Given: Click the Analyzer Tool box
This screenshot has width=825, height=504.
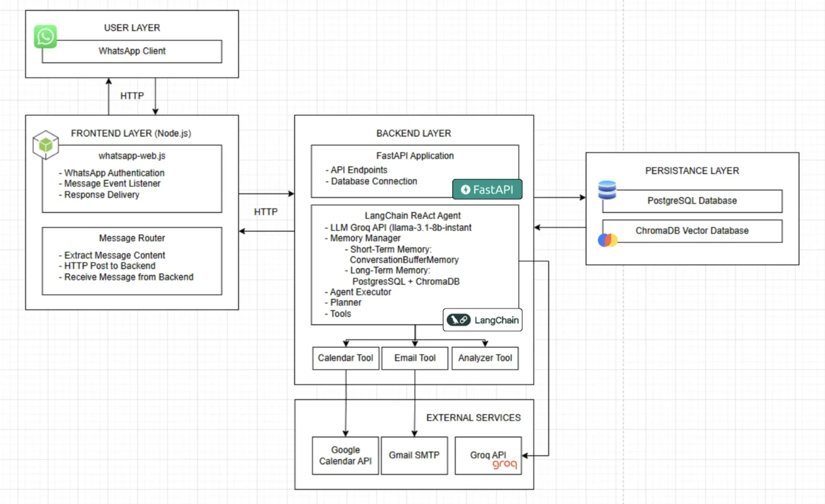Looking at the screenshot, I should (x=485, y=358).
